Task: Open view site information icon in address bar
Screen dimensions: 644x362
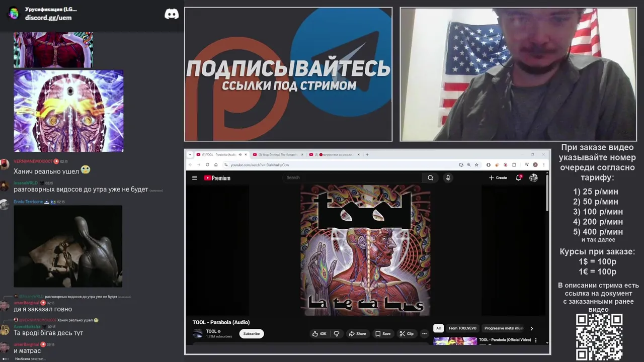Action: click(226, 164)
